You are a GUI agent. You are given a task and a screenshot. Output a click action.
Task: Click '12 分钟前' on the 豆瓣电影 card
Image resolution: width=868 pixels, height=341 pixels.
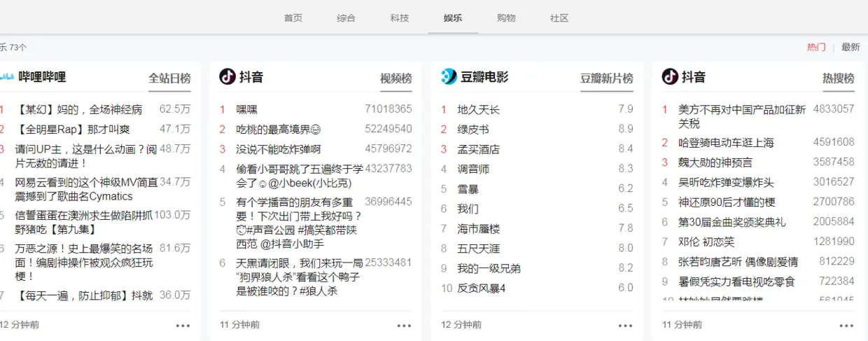461,325
